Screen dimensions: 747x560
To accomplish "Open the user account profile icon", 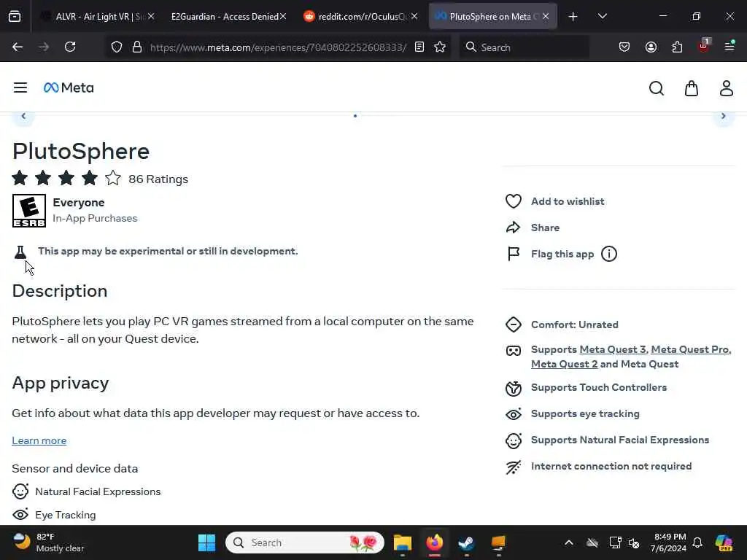I will click(726, 88).
